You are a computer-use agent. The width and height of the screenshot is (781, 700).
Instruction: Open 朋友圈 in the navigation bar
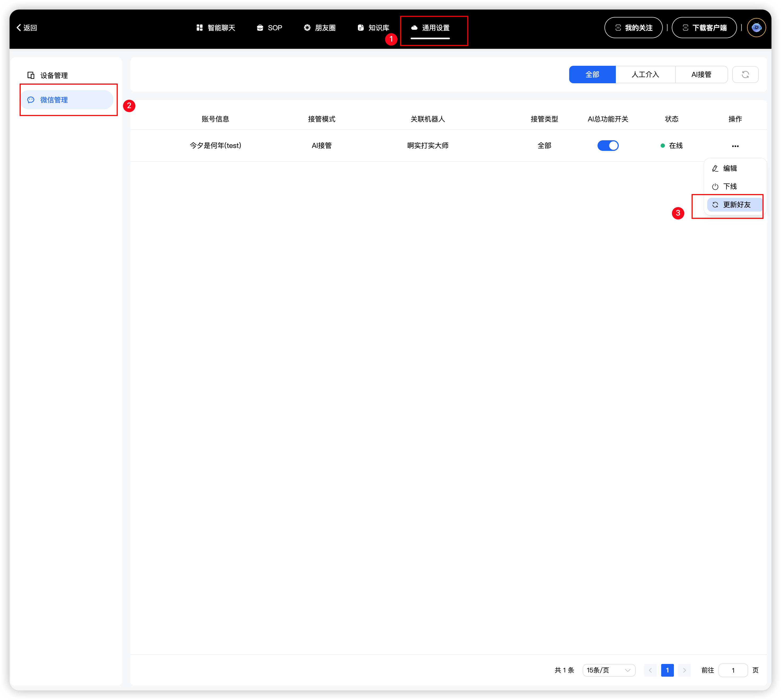[x=320, y=28]
